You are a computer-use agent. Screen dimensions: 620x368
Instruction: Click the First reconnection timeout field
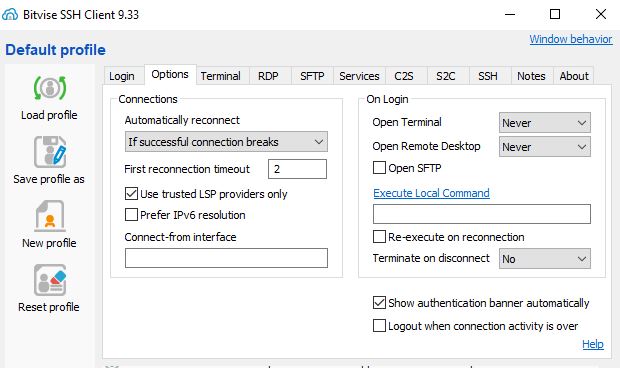click(297, 169)
